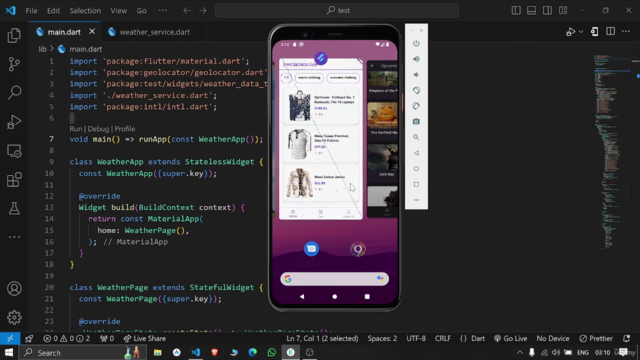Toggle the bottom panel layout
Viewport: 640px width, 360px height.
[531, 11]
